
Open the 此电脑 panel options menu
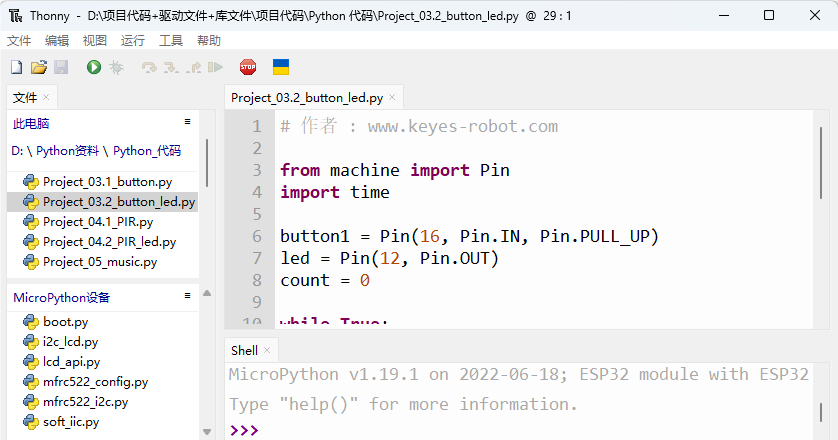(188, 122)
